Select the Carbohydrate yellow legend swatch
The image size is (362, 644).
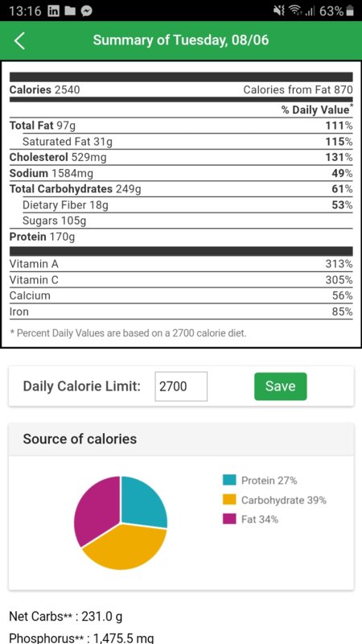[229, 499]
